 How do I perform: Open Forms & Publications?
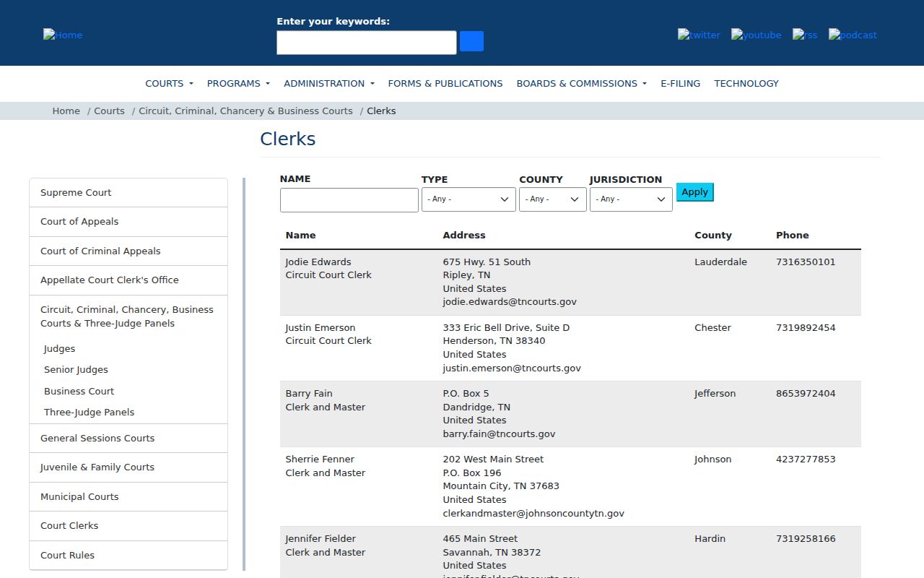[445, 83]
